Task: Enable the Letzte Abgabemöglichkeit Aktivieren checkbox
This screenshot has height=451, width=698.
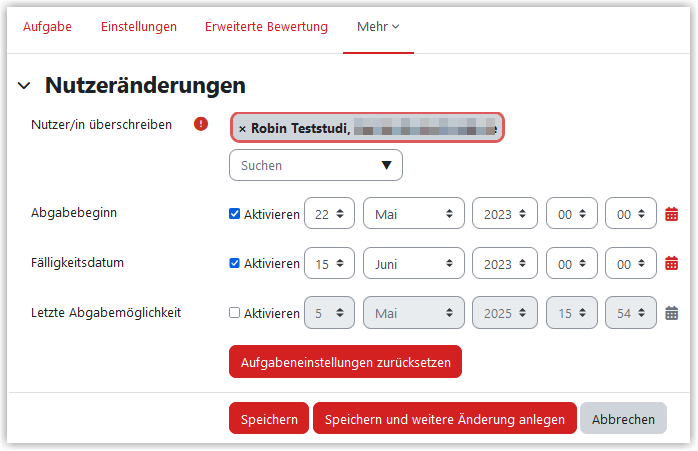Action: point(234,313)
